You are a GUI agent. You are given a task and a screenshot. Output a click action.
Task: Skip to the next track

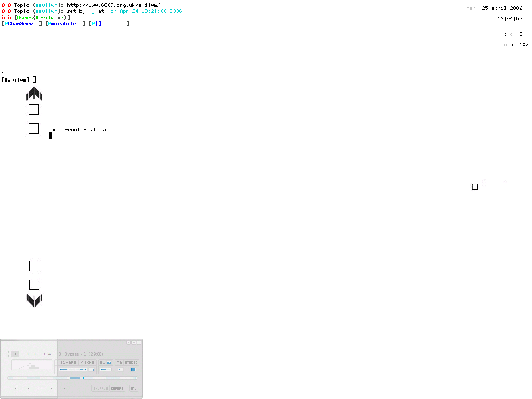[64, 388]
